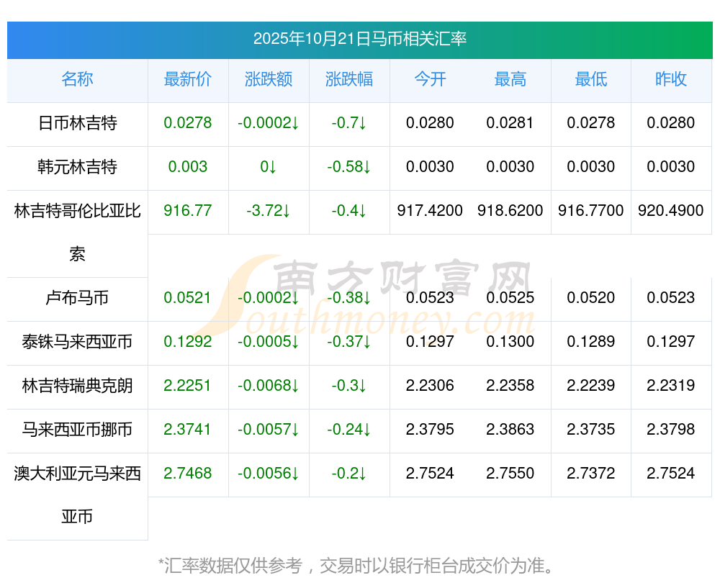Click the low value 2.2239
Screen dimensions: 720x588
pyautogui.click(x=591, y=386)
